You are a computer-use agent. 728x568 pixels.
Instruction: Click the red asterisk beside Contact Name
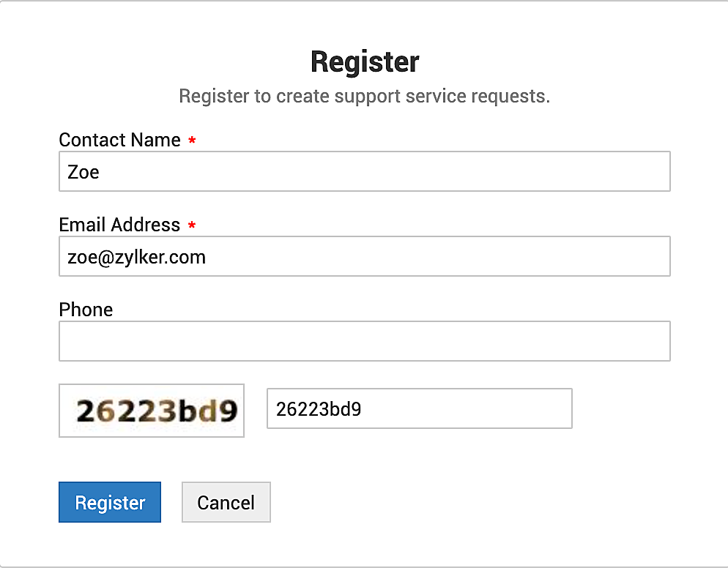point(192,141)
